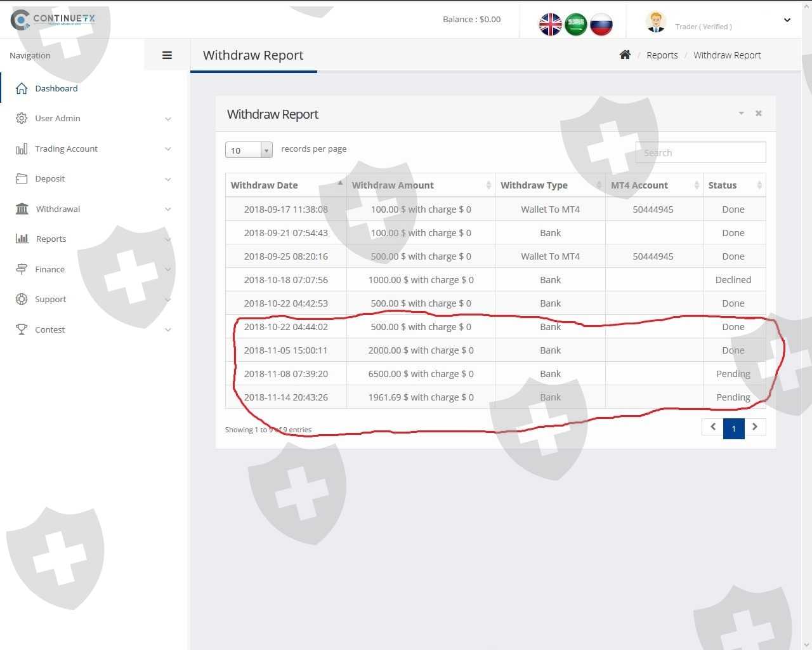Go to next page arrow

tap(755, 427)
